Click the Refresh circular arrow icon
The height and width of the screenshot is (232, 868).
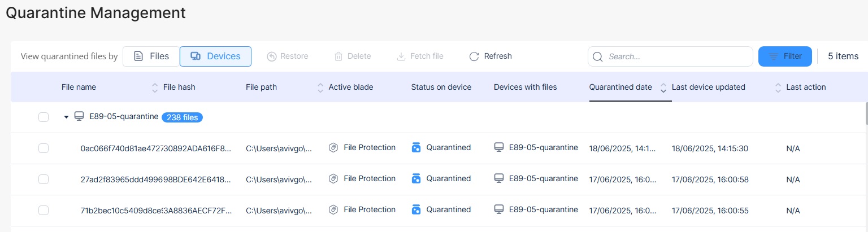point(474,56)
